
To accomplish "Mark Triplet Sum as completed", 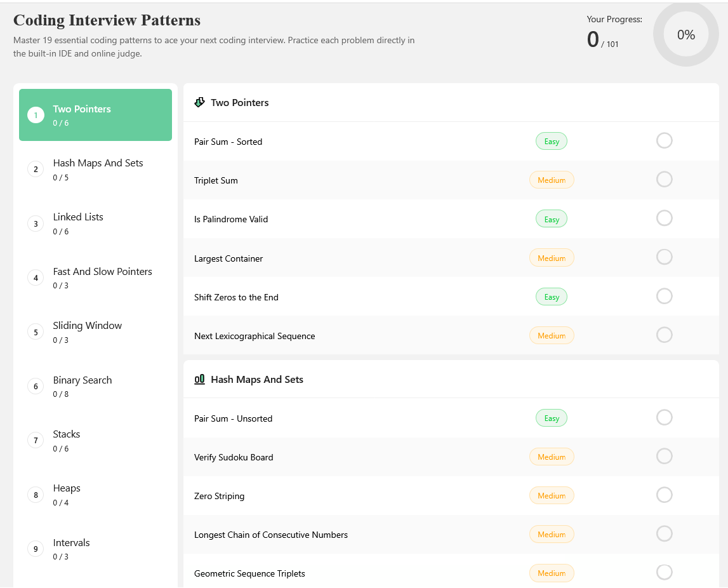I will pyautogui.click(x=664, y=180).
